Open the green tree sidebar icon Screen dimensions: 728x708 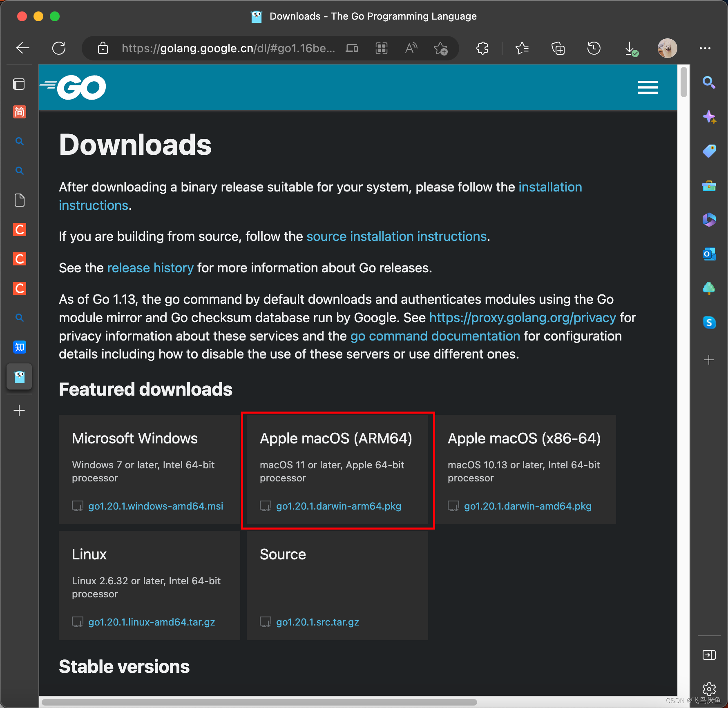point(709,288)
